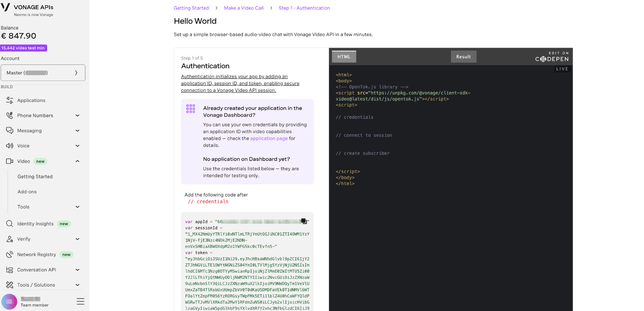Viewport: 644px width, 311px height.
Task: Click the red "// credentials" inline code
Action: tap(208, 201)
